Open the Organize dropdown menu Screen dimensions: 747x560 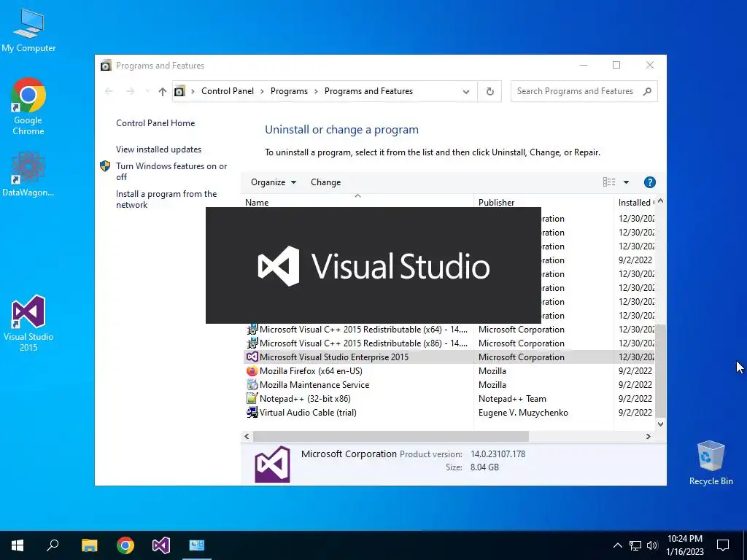coord(274,182)
